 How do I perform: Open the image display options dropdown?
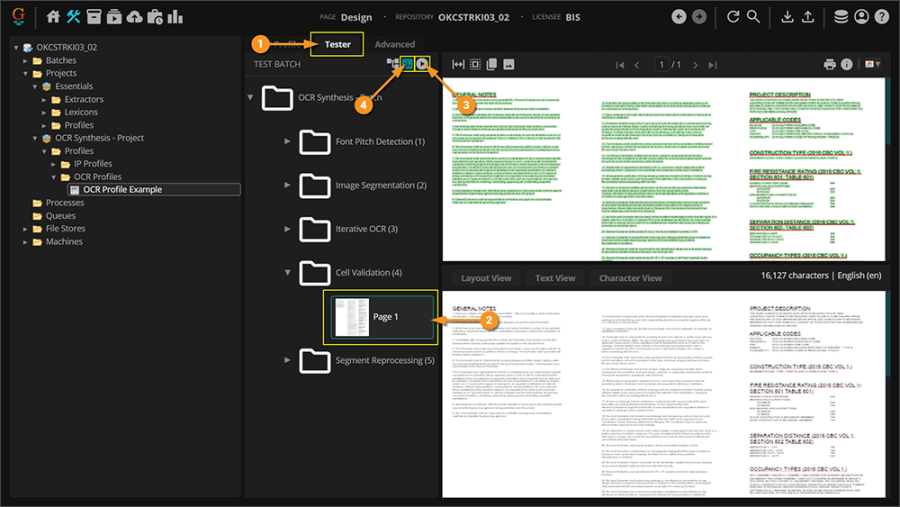tap(872, 64)
